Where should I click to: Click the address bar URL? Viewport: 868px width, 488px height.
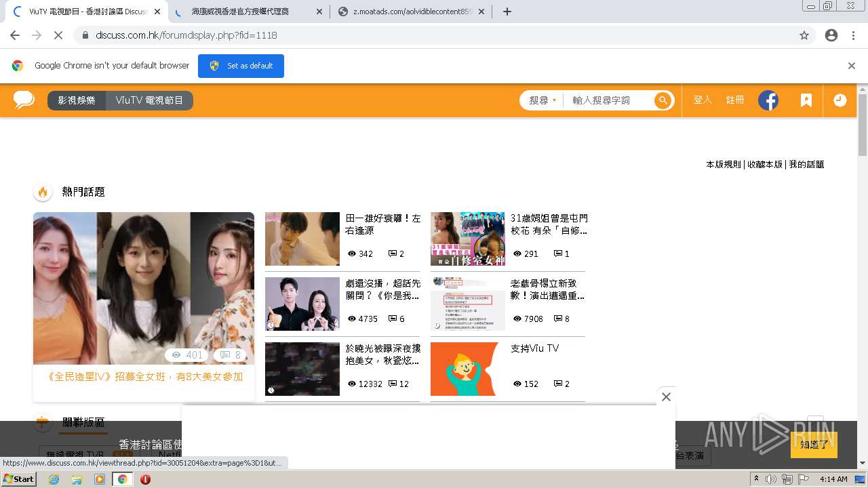pyautogui.click(x=186, y=35)
